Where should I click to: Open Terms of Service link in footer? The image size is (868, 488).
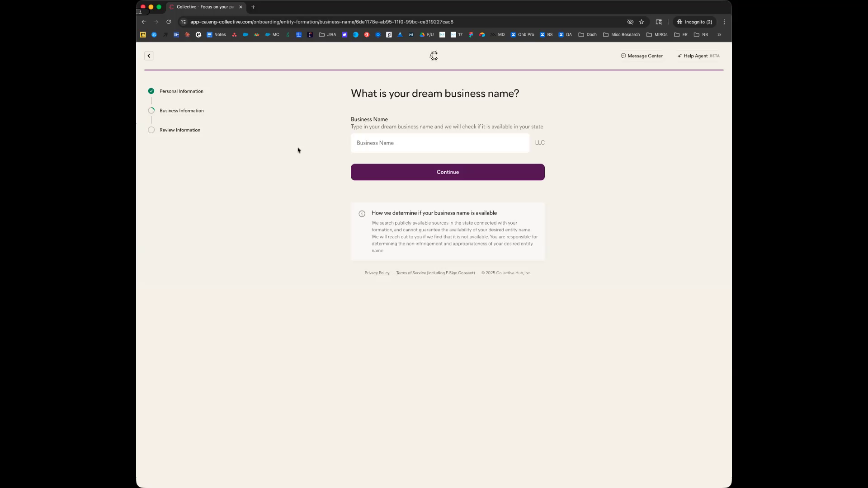[x=435, y=273]
